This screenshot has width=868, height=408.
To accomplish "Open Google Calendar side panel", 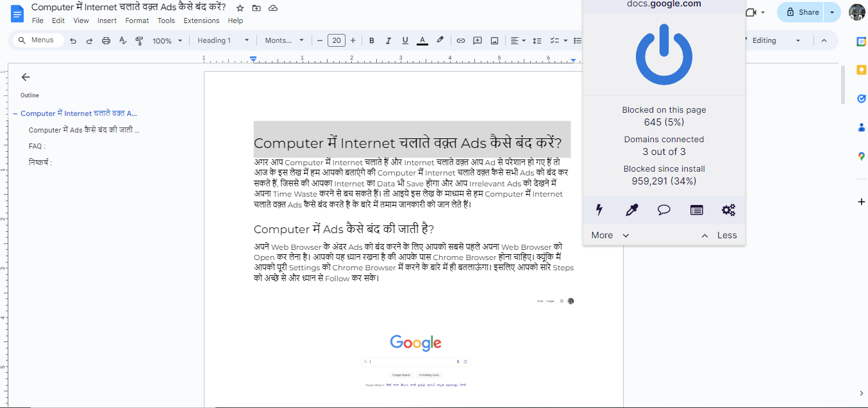I will [x=862, y=42].
